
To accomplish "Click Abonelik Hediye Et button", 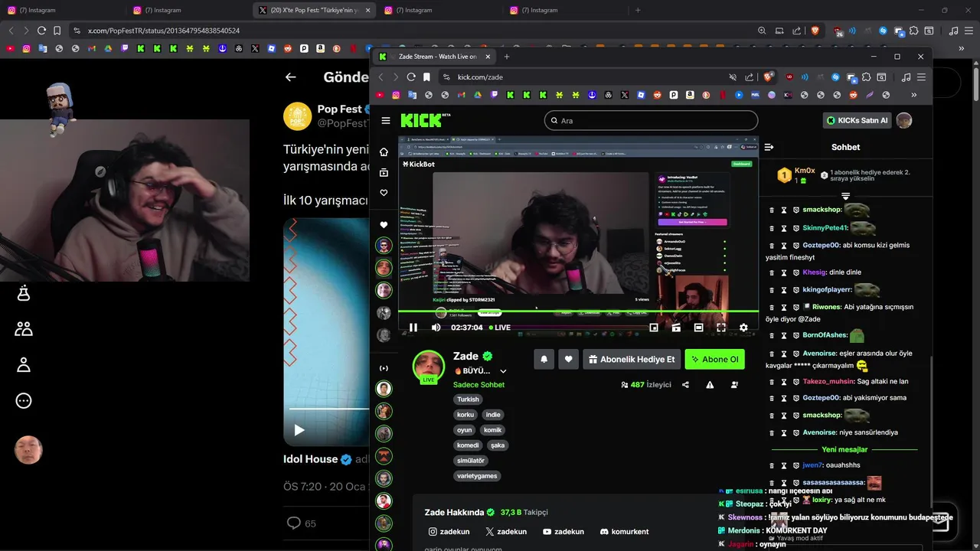I will point(632,359).
